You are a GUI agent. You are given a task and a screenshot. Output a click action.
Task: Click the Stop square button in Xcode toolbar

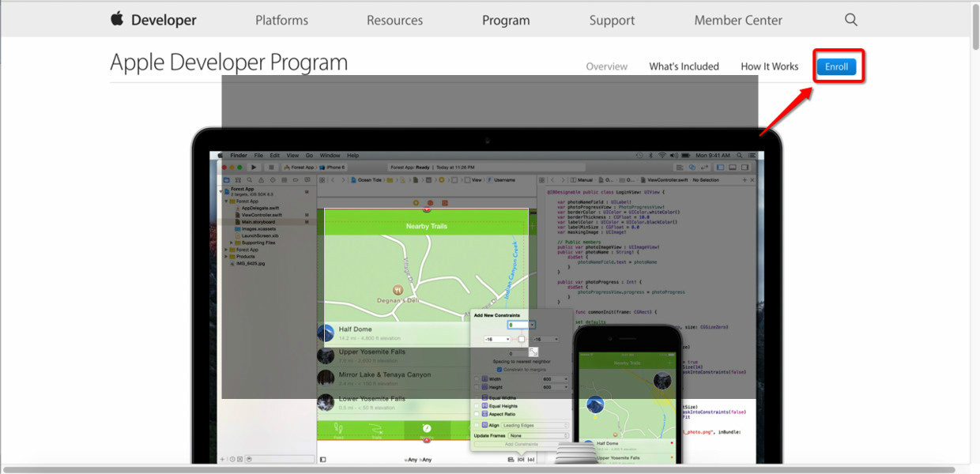pyautogui.click(x=271, y=167)
